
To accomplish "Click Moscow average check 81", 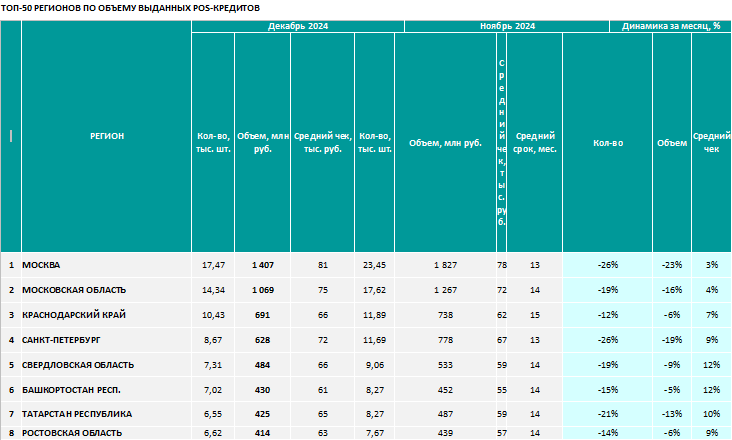I will 323,265.
